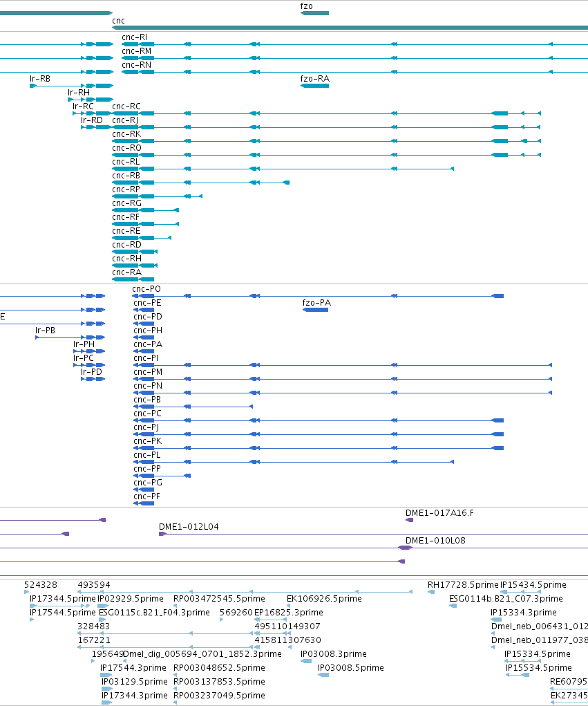588x706 pixels.
Task: Select transcript cnc-RD
Action: [126, 245]
